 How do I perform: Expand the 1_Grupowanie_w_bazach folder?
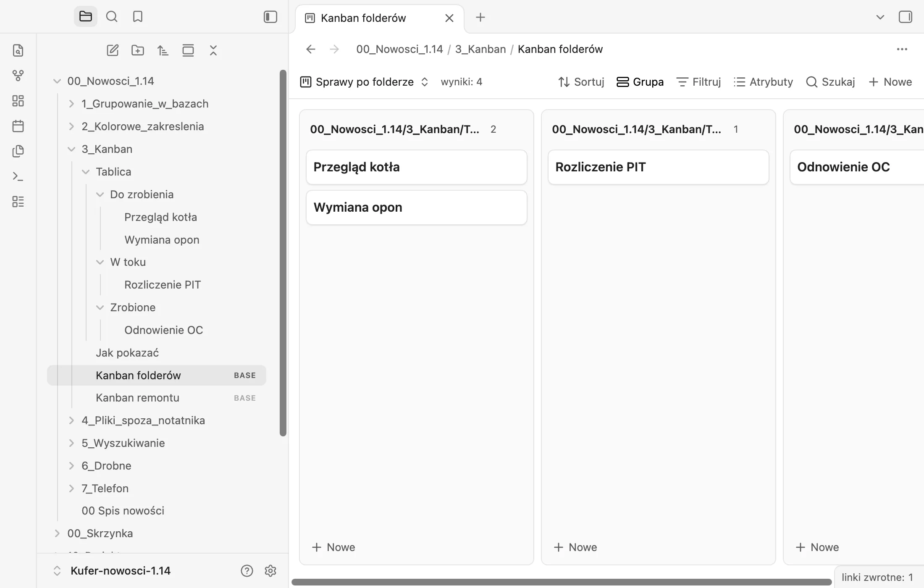click(71, 104)
